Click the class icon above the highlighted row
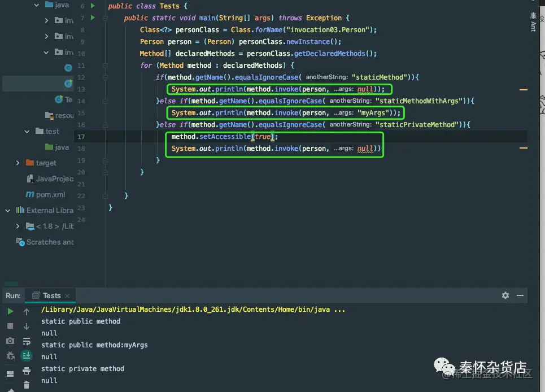545x392 pixels. pos(68,68)
